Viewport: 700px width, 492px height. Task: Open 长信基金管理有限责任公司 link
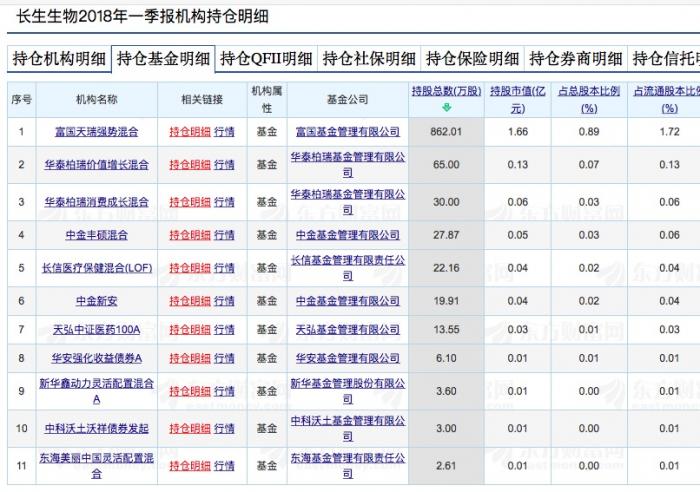tap(348, 268)
